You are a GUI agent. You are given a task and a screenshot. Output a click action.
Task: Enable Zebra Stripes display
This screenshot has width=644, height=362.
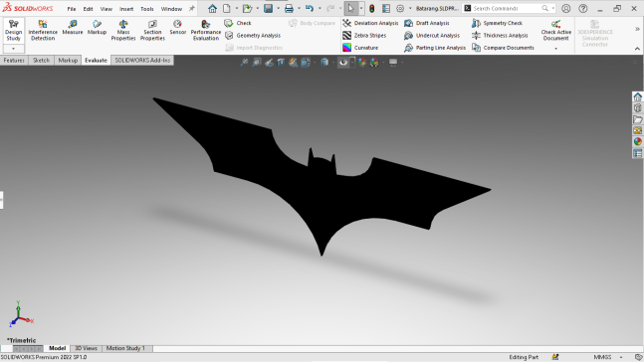[x=364, y=35]
